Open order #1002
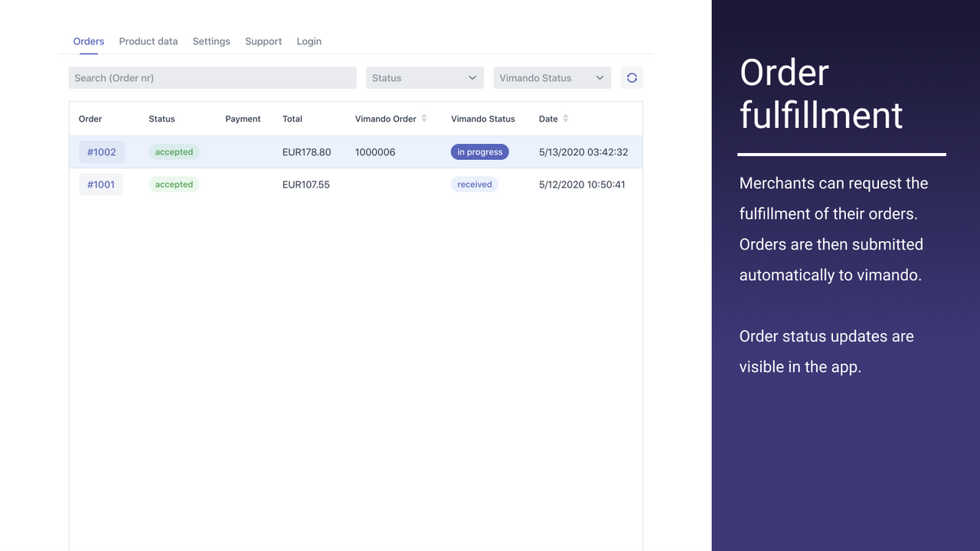Screen dimensions: 980x551 pos(101,152)
